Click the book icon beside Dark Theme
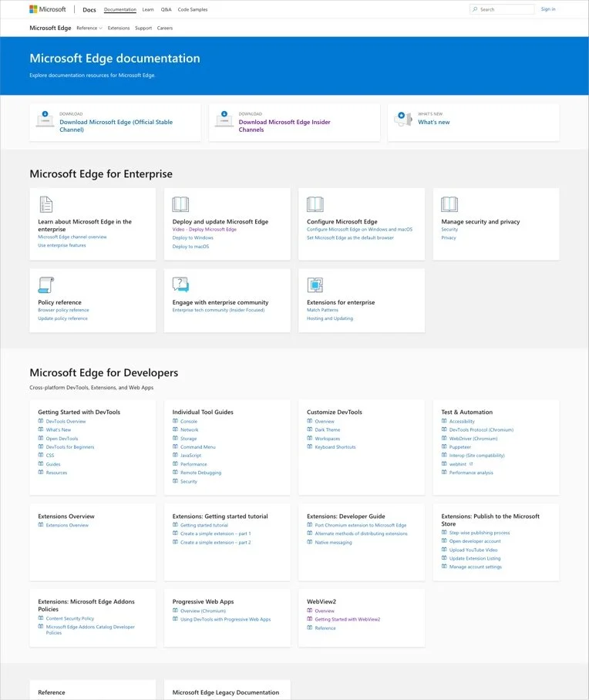This screenshot has height=700, width=589. pyautogui.click(x=309, y=429)
